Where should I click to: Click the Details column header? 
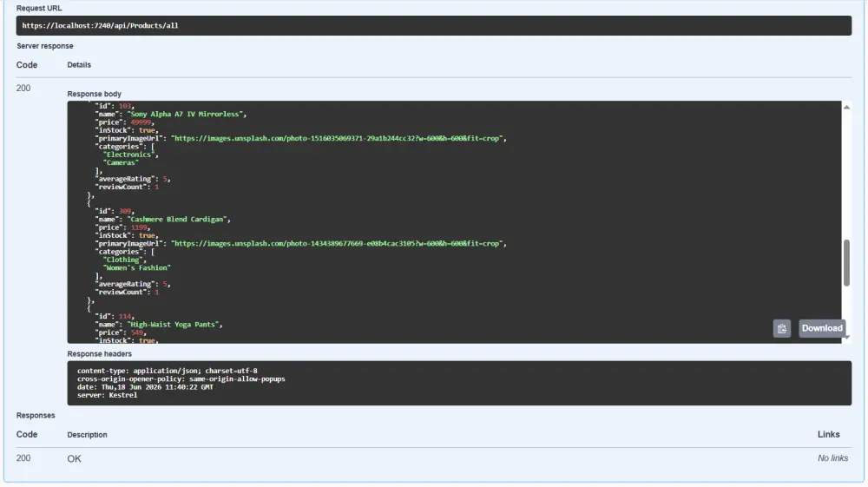click(79, 65)
